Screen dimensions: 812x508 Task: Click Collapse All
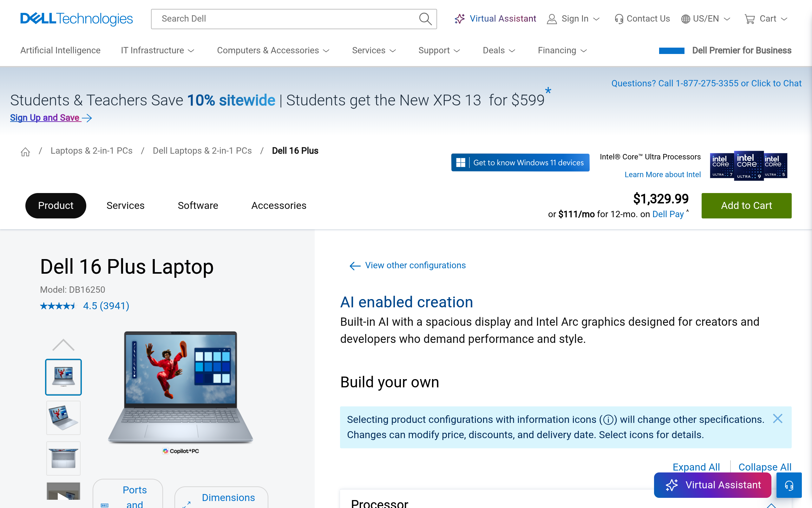[x=765, y=467]
